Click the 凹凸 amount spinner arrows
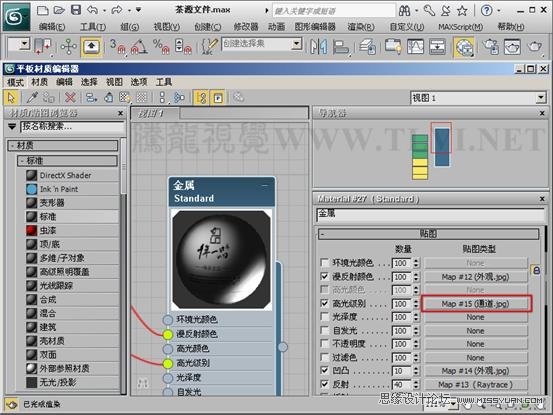 point(416,371)
